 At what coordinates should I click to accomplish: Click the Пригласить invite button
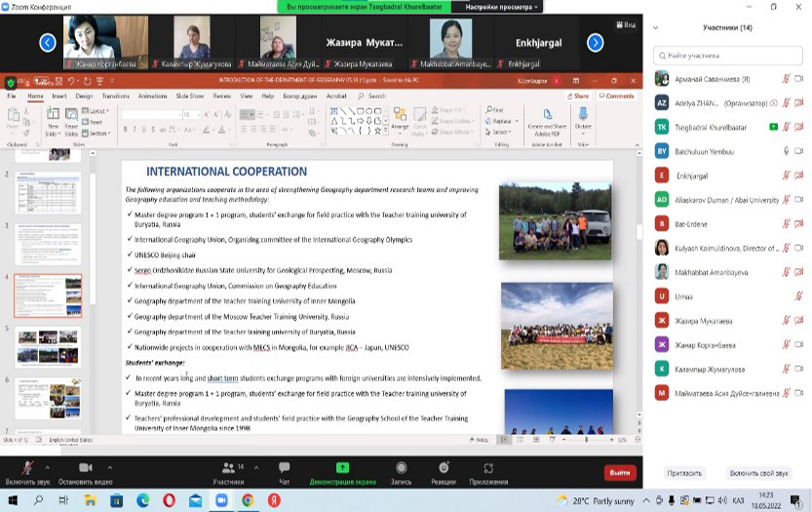pos(684,473)
